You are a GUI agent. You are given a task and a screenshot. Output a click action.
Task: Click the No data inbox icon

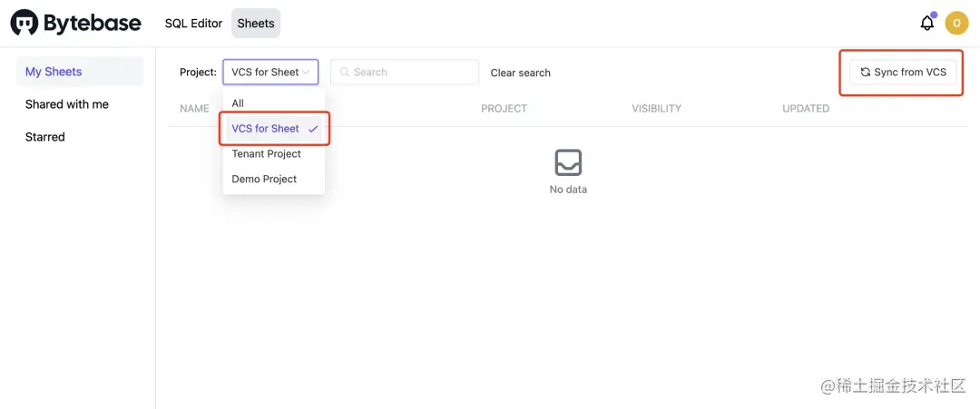pyautogui.click(x=568, y=162)
